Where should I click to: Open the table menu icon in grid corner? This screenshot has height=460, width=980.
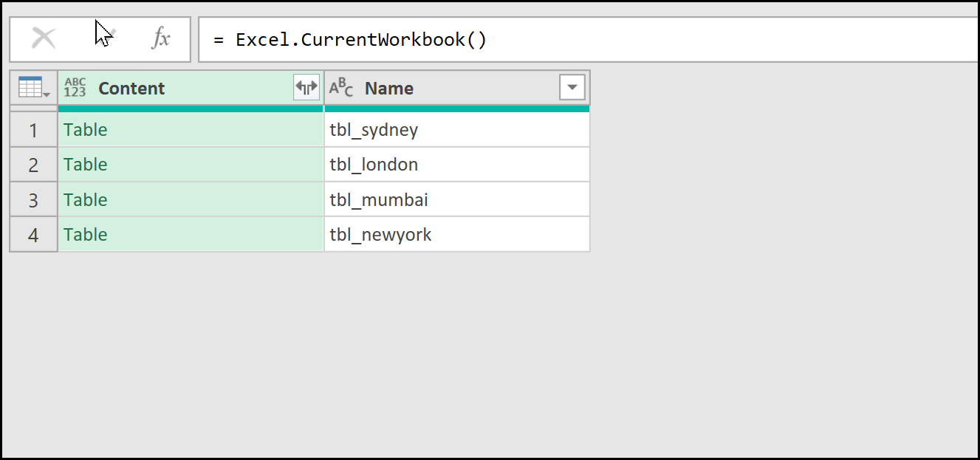[33, 88]
